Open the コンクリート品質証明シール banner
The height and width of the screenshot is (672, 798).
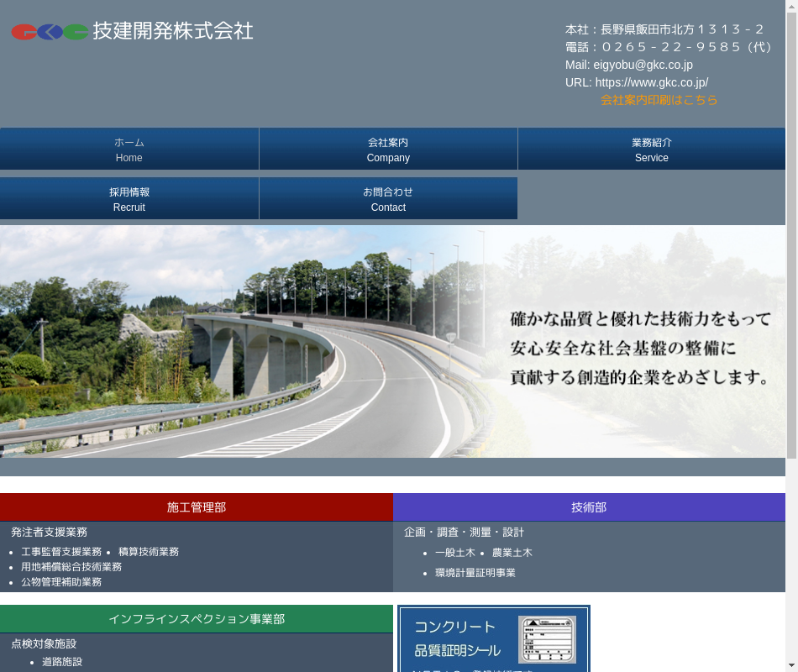pyautogui.click(x=494, y=638)
